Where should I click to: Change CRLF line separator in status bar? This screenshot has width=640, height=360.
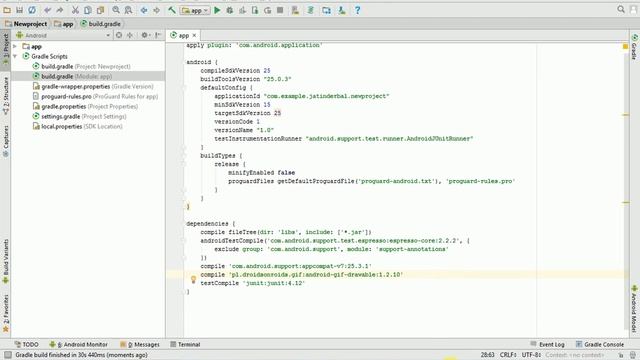[x=508, y=355]
